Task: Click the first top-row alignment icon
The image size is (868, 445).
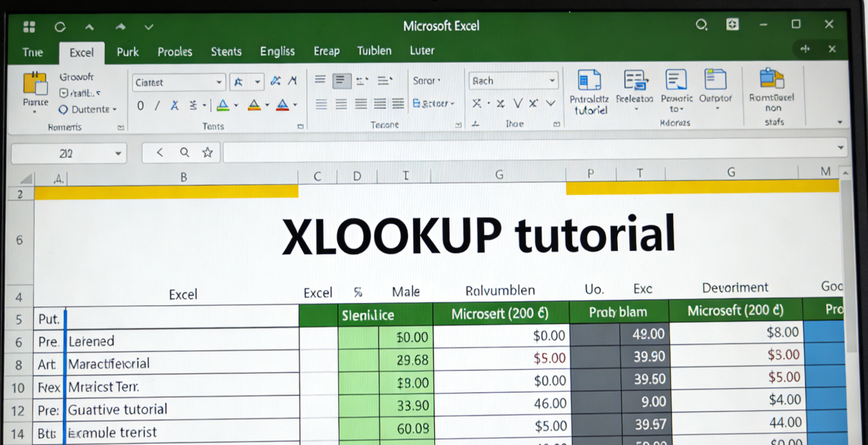Action: click(320, 80)
